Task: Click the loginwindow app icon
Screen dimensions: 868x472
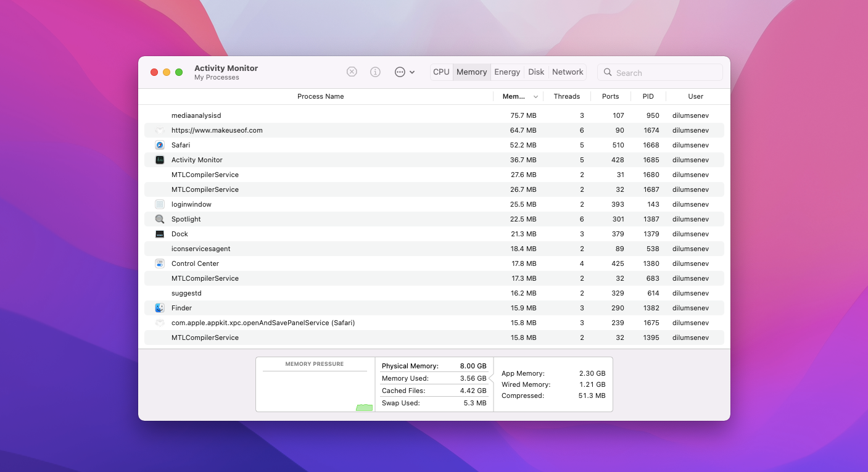Action: click(x=160, y=204)
